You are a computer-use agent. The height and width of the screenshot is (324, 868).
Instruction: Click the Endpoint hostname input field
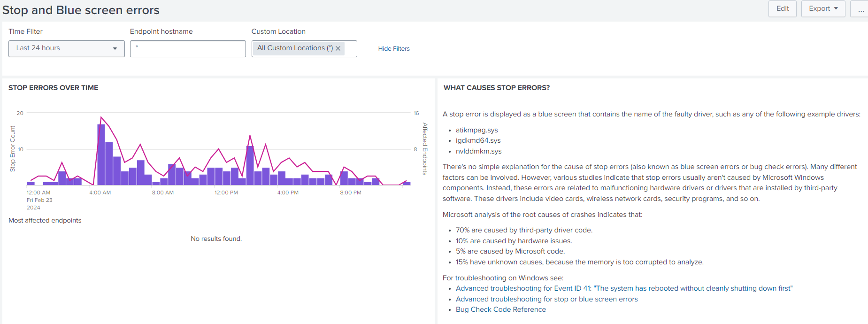(x=188, y=49)
